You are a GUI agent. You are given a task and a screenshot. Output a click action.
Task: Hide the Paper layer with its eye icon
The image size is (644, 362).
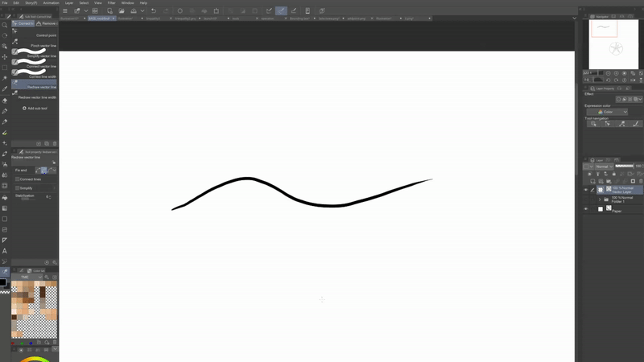coord(586,209)
